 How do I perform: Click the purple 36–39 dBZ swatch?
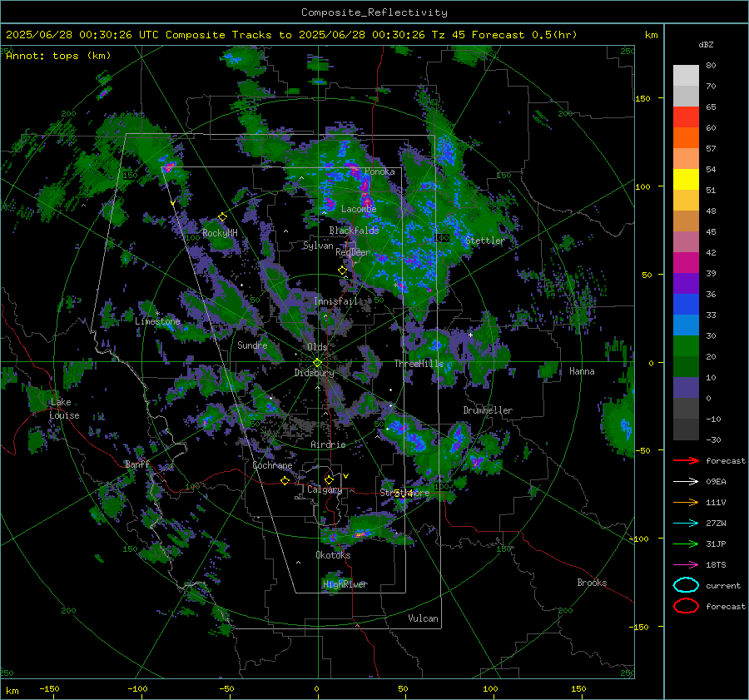(x=686, y=284)
